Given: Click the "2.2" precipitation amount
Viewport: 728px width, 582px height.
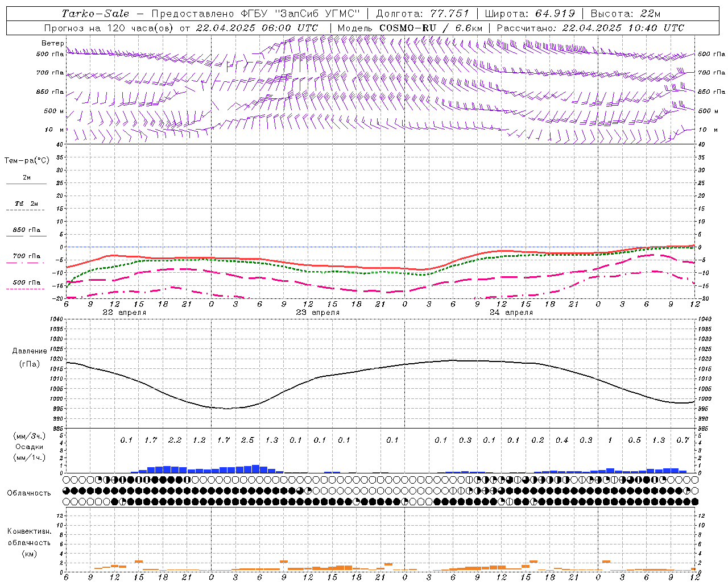Looking at the screenshot, I should (175, 440).
